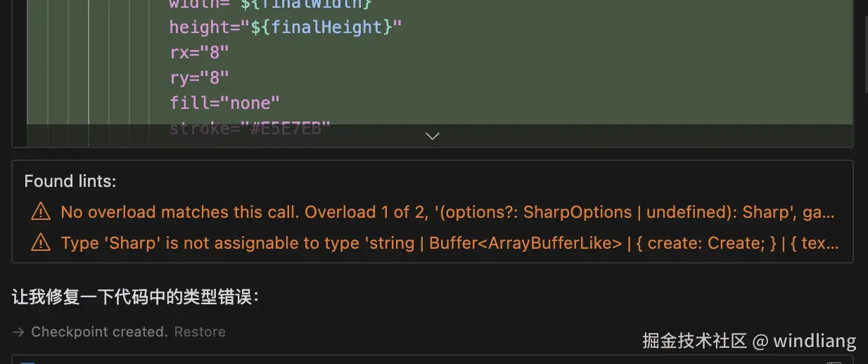Click the height="${finalHeight}" code line
The height and width of the screenshot is (364, 868).
tap(285, 28)
